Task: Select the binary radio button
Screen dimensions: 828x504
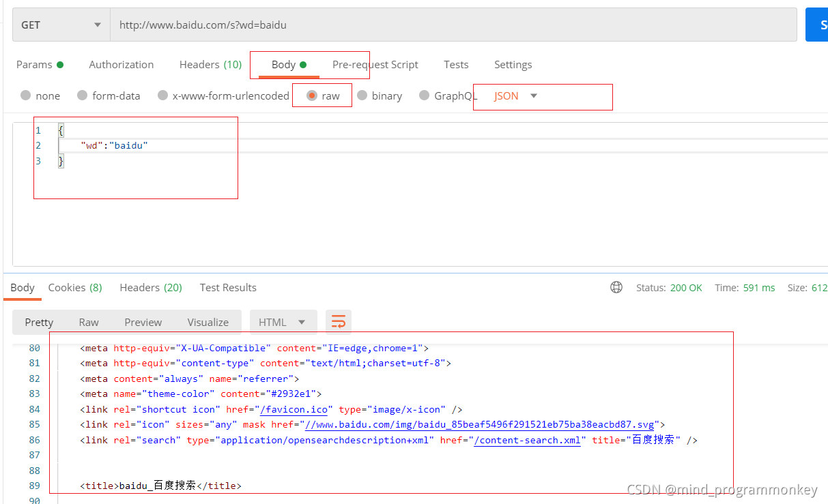Action: coord(380,95)
